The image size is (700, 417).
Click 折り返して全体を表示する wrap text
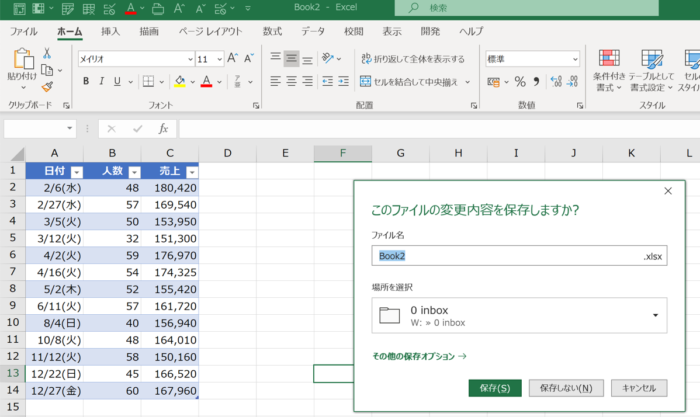click(x=413, y=58)
